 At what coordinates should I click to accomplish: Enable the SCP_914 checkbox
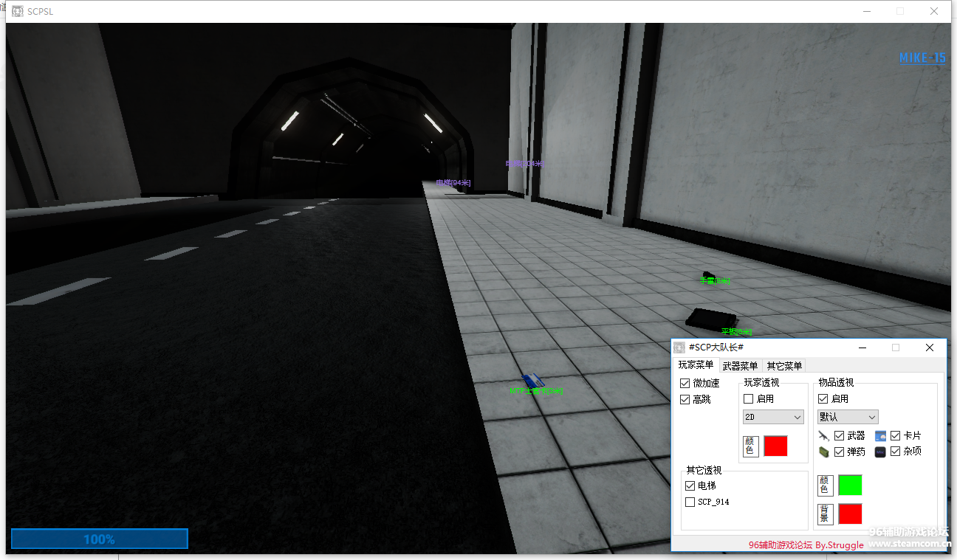point(690,502)
